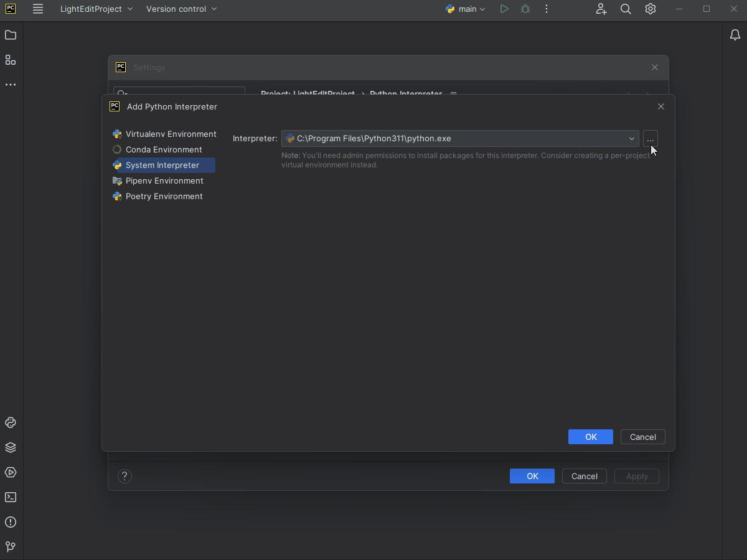Screen dimensions: 747x560
Task: Open the Notifications bell
Action: [x=735, y=35]
